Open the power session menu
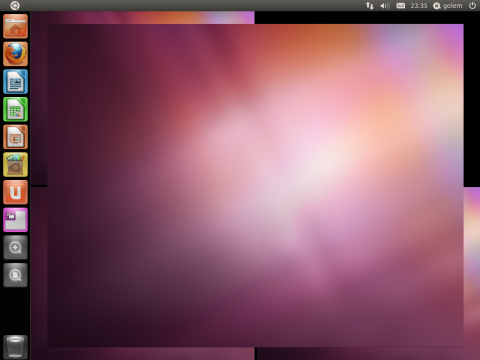This screenshot has height=360, width=480. coord(472,6)
